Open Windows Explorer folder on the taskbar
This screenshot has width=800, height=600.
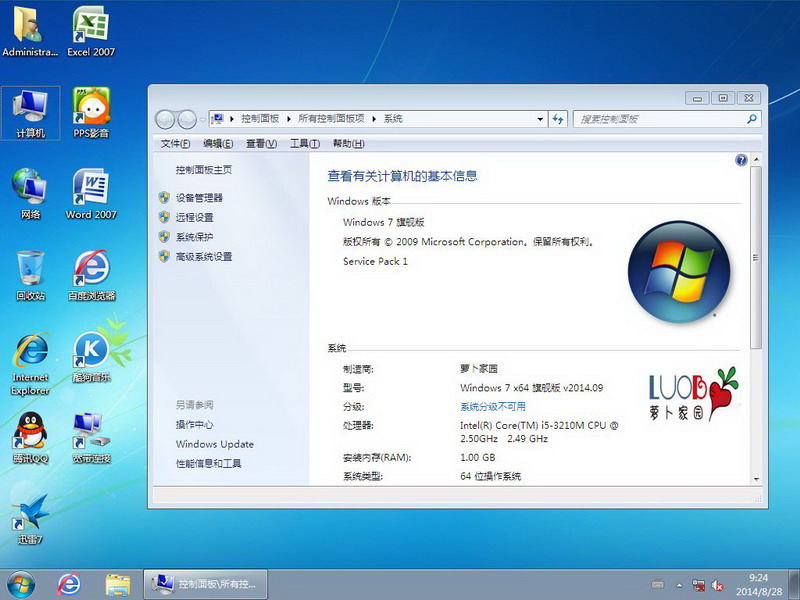click(118, 585)
